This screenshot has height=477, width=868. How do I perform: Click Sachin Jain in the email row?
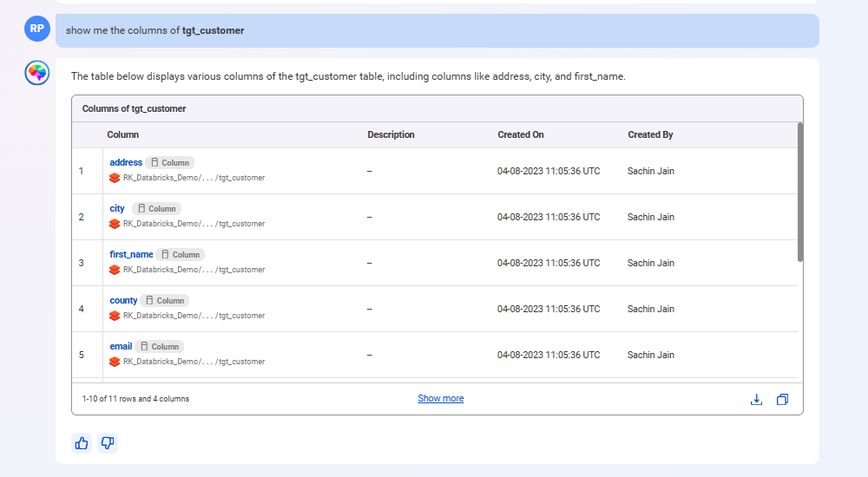pos(650,355)
